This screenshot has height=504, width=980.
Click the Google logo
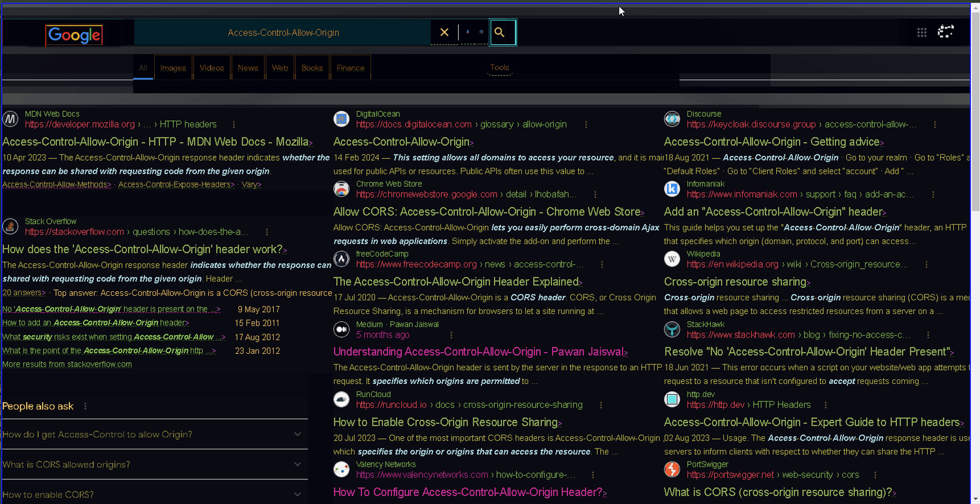[74, 35]
